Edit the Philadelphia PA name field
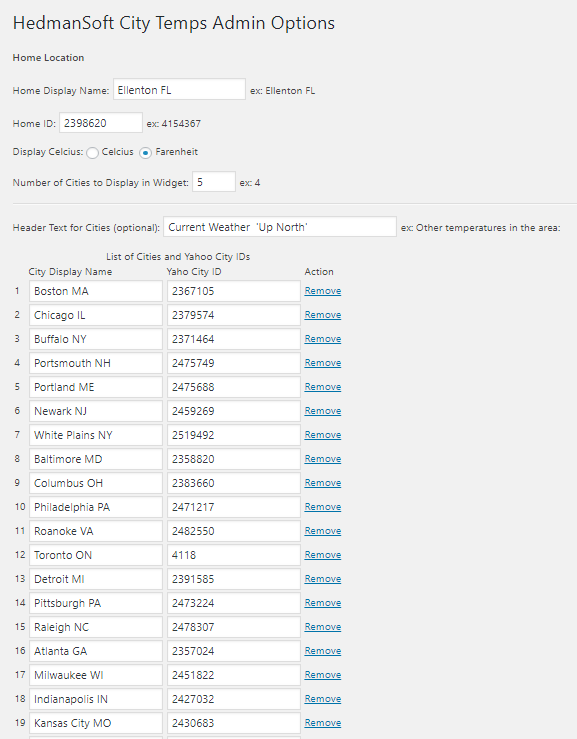The width and height of the screenshot is (577, 739). [x=96, y=508]
